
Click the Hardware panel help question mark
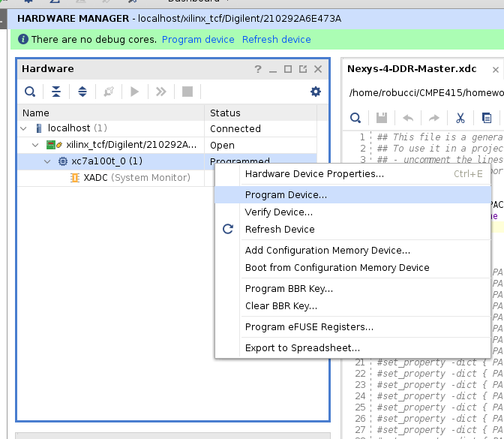click(x=258, y=69)
